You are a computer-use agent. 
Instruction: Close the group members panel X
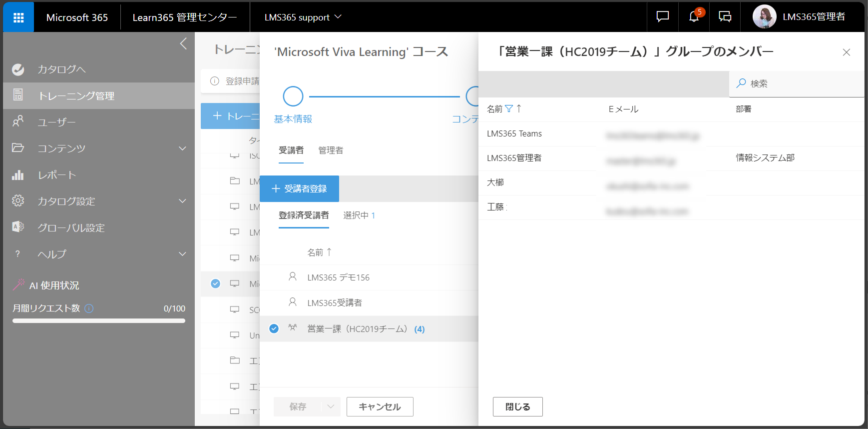pyautogui.click(x=847, y=52)
